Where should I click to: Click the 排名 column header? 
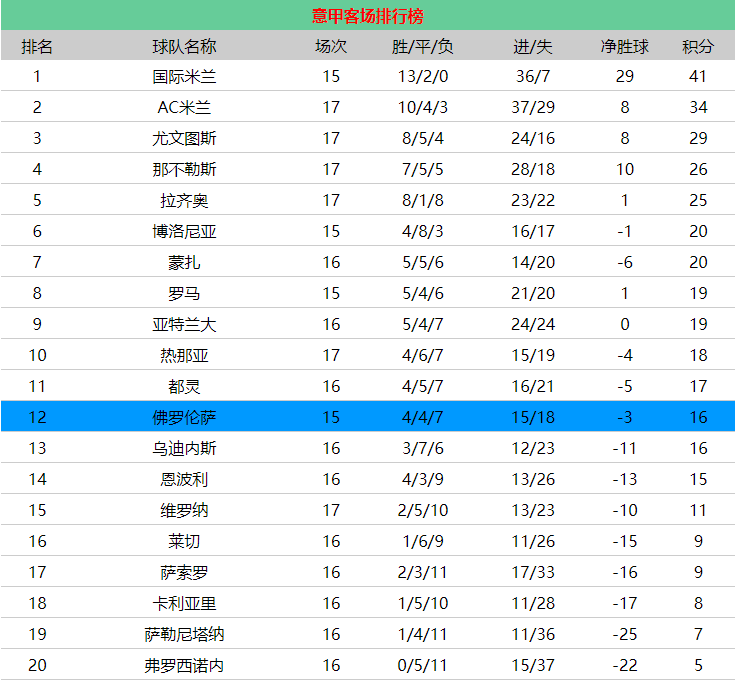[x=37, y=47]
